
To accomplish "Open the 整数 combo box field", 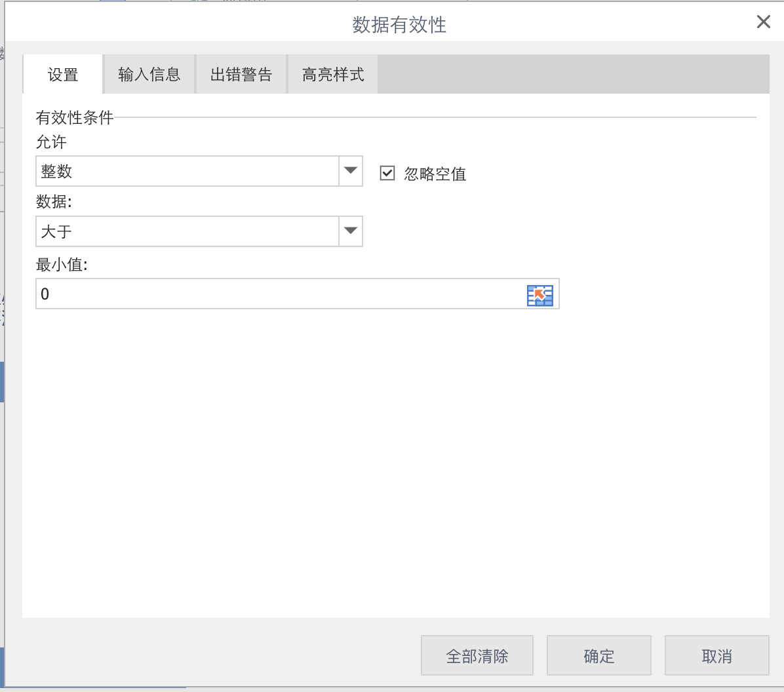I will (x=187, y=171).
